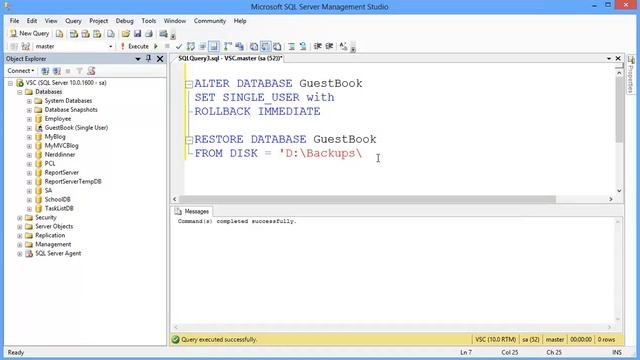Click the Cancel Executing Query icon
640x360 pixels.
[x=167, y=47]
